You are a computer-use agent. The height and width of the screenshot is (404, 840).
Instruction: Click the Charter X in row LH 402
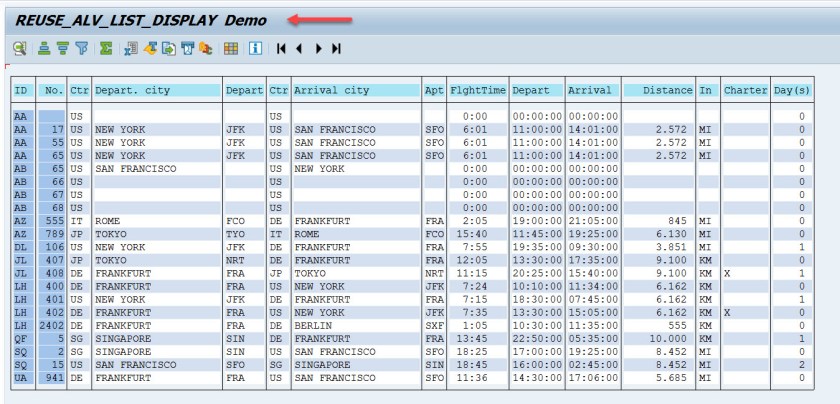727,313
